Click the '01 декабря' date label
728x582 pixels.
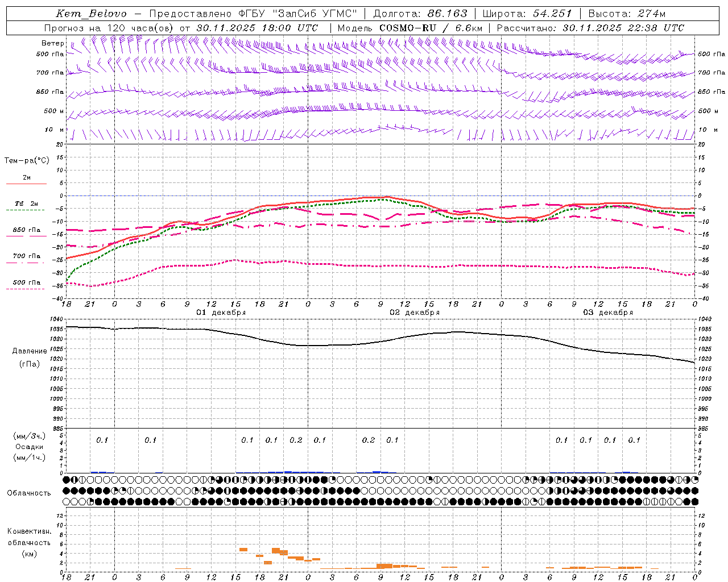pyautogui.click(x=221, y=313)
